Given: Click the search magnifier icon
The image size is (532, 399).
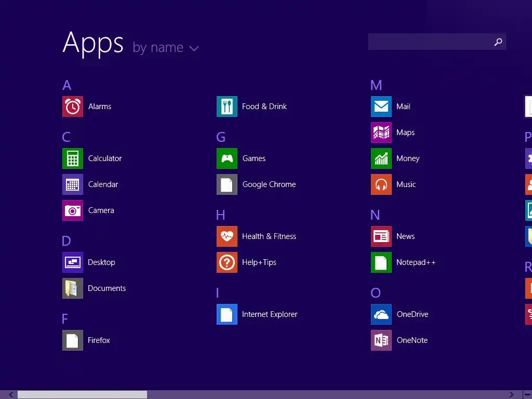Looking at the screenshot, I should pos(498,42).
